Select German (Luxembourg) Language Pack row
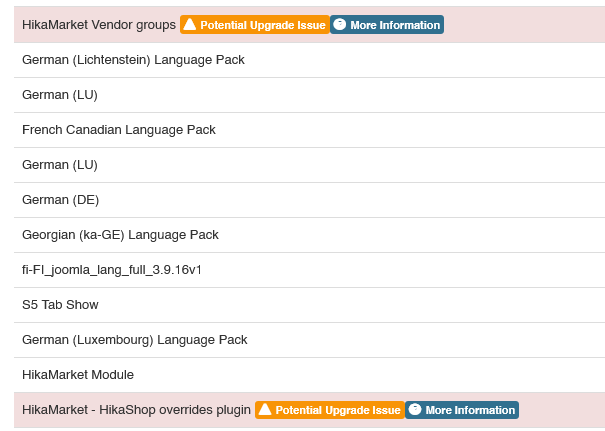Screen dimensions: 605x431 309,340
